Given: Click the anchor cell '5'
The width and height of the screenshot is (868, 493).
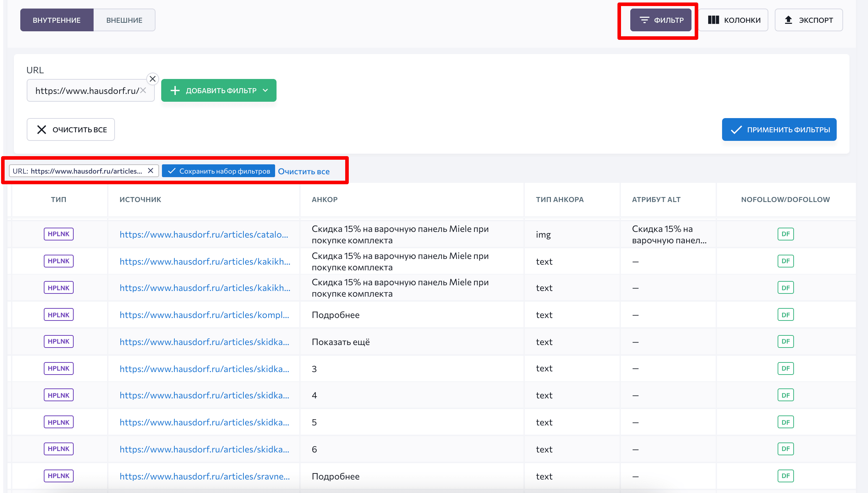Looking at the screenshot, I should point(314,422).
